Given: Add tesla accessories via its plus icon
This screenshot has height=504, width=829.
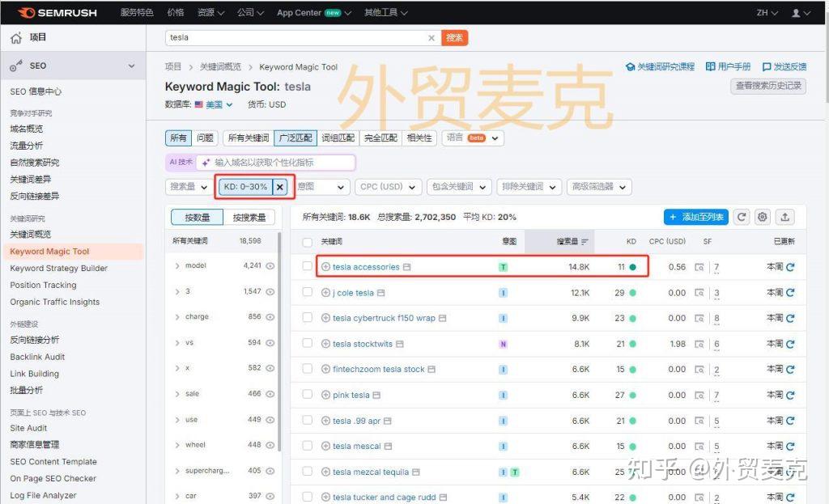Looking at the screenshot, I should (x=325, y=267).
